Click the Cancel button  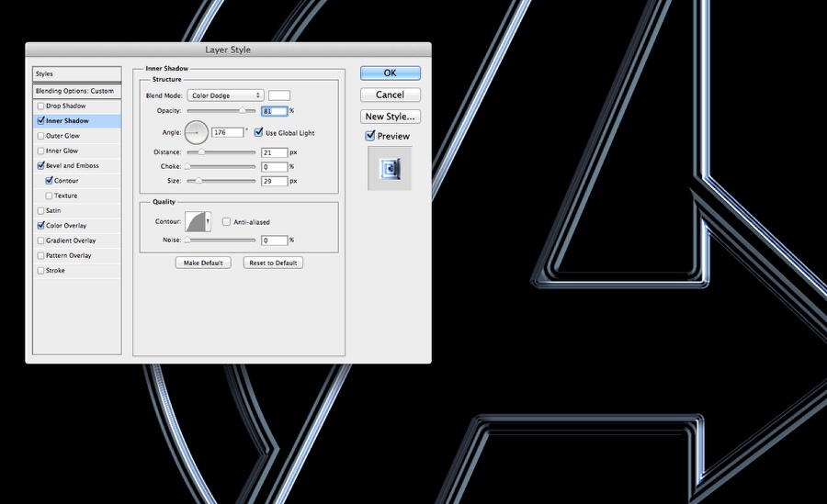pyautogui.click(x=391, y=95)
